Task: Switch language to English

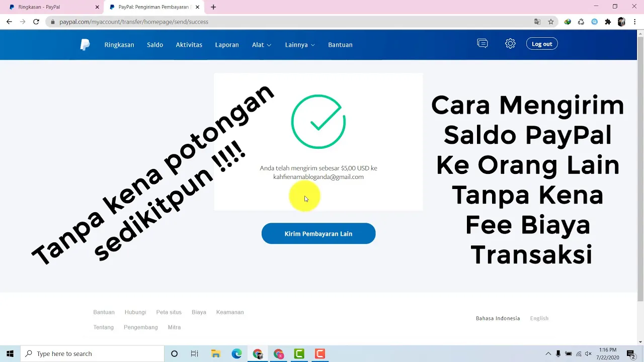Action: pyautogui.click(x=539, y=318)
